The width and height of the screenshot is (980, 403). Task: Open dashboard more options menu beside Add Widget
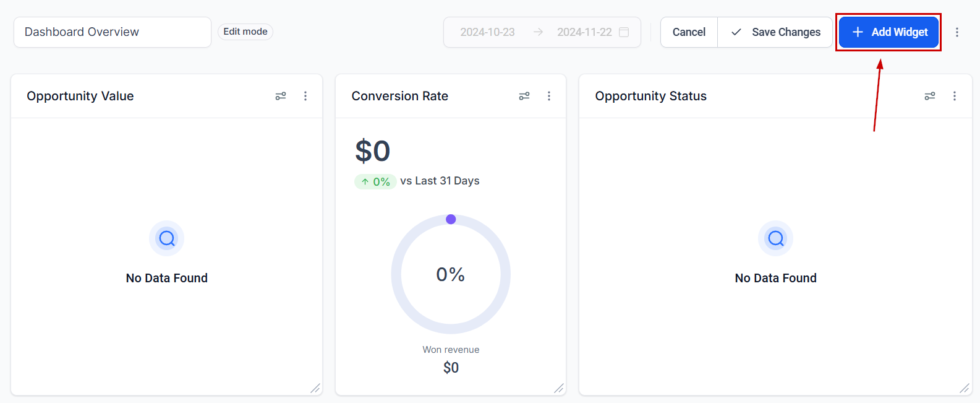tap(957, 32)
